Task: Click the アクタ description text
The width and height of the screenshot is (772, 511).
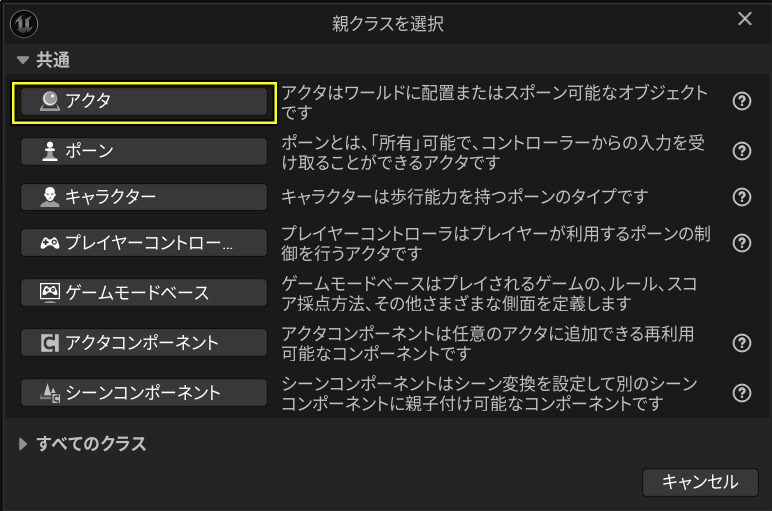Action: (494, 102)
